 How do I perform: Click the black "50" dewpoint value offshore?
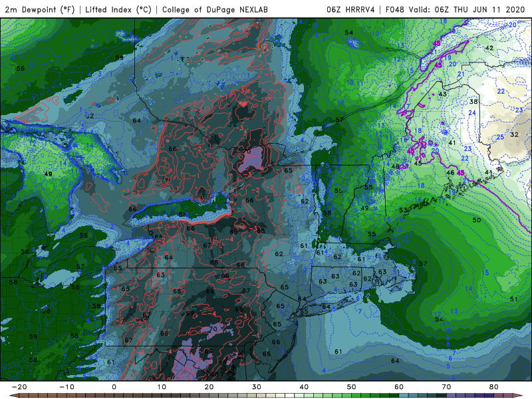click(x=477, y=220)
